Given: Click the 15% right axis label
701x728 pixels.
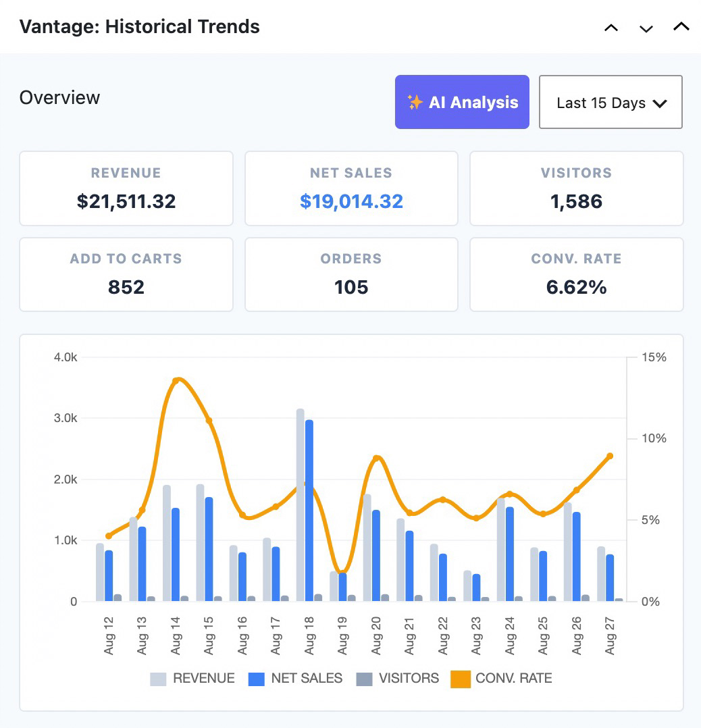Looking at the screenshot, I should click(654, 357).
